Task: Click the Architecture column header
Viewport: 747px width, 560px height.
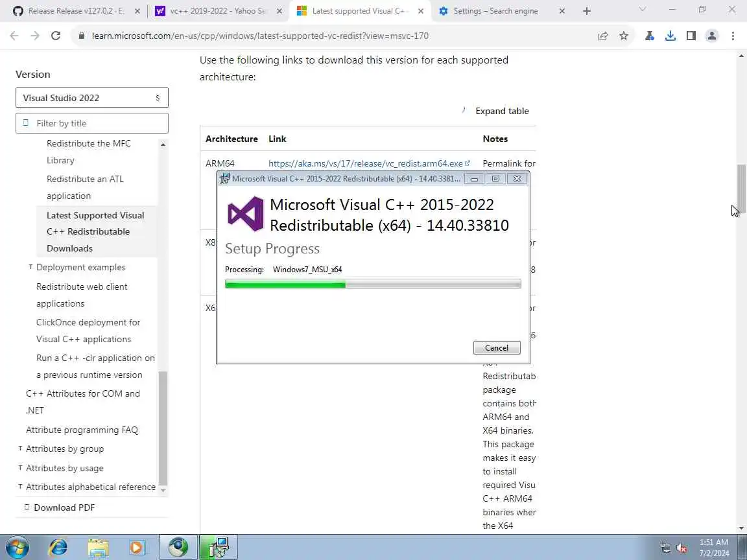Action: coord(231,139)
